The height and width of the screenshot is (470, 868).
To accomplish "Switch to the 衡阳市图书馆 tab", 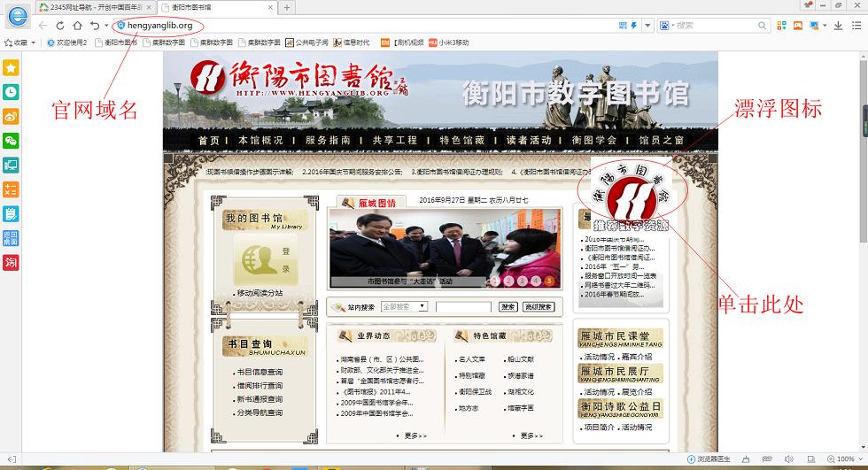I will [217, 7].
